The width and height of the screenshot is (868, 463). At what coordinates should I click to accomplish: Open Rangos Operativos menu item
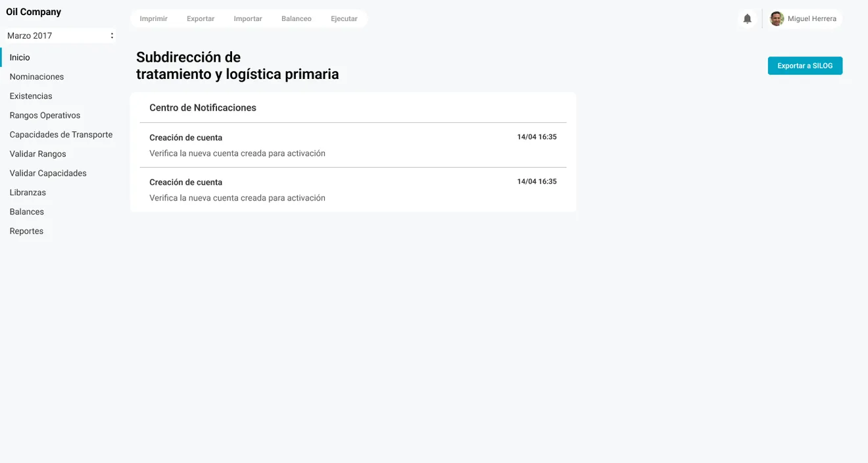coord(45,115)
